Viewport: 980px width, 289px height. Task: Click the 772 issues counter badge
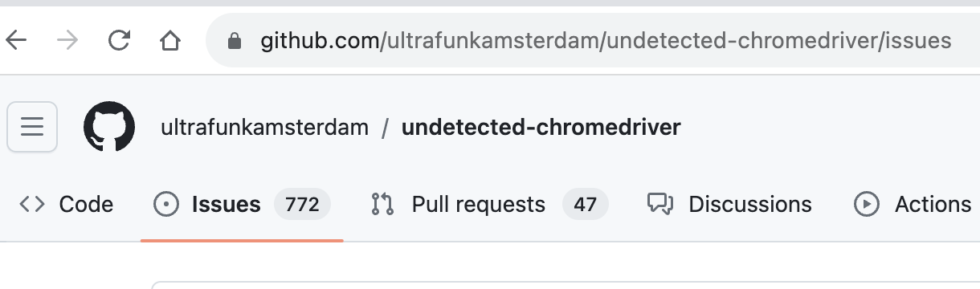[303, 205]
